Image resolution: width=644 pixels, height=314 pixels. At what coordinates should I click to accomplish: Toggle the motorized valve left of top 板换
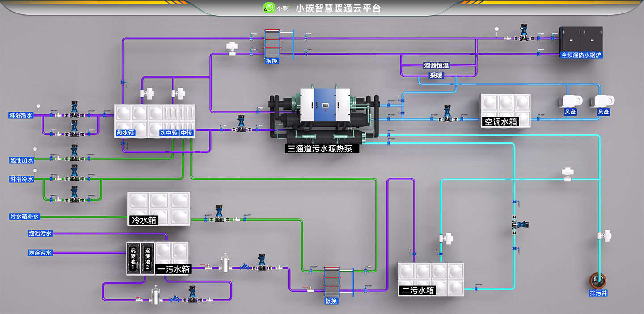(x=233, y=48)
